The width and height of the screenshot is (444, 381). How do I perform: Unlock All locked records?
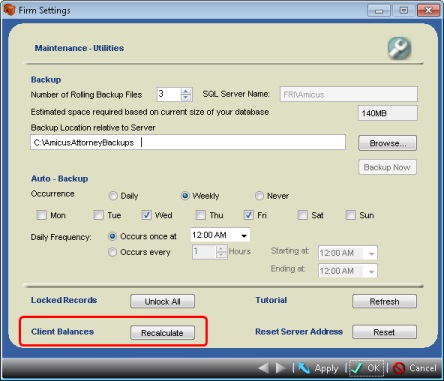[x=162, y=301]
